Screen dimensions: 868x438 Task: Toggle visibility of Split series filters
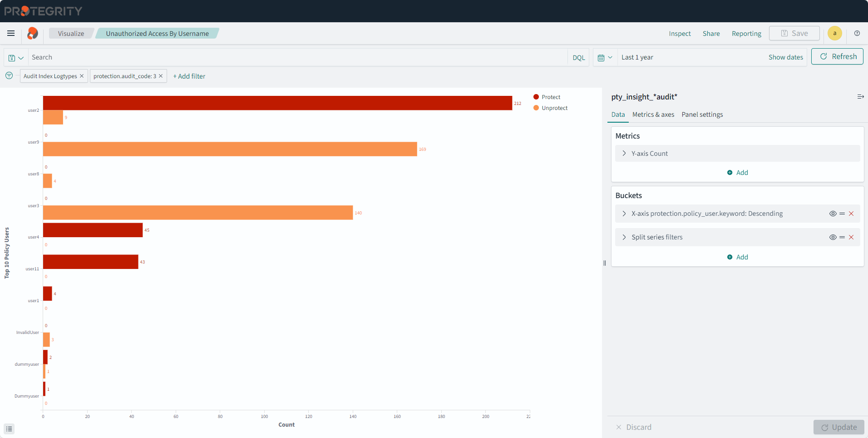[x=833, y=237]
